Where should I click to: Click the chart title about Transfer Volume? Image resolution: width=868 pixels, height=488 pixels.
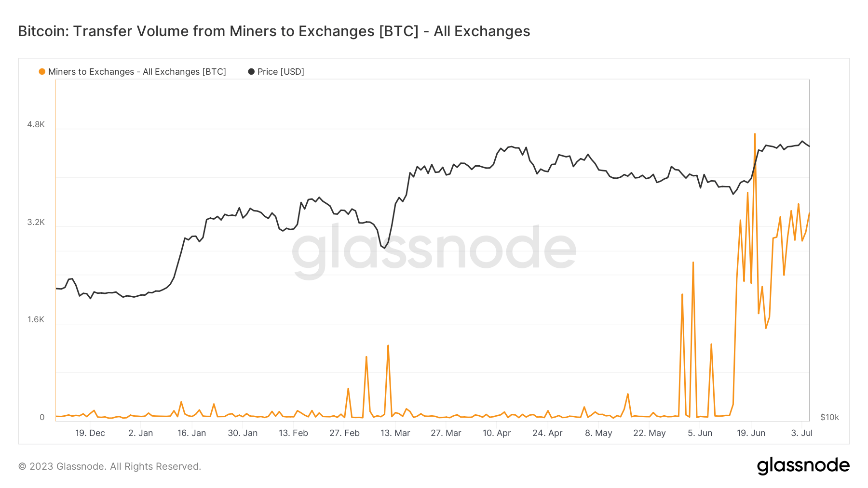[x=274, y=31]
